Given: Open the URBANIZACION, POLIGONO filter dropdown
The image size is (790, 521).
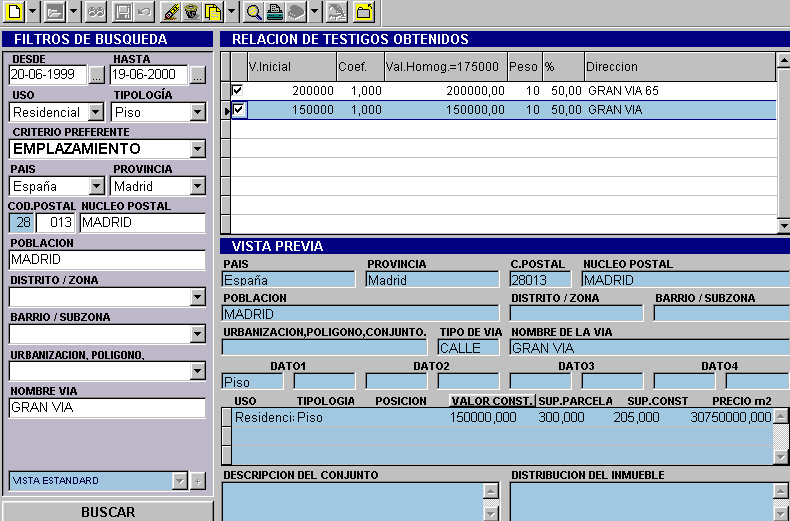Looking at the screenshot, I should 198,371.
